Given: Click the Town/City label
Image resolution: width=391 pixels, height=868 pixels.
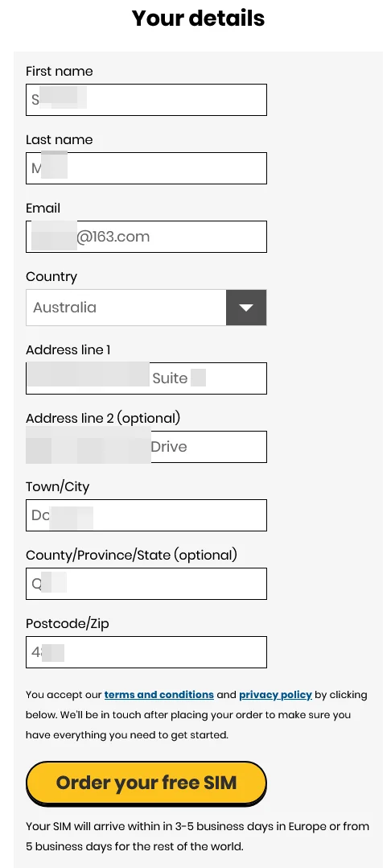Looking at the screenshot, I should [x=57, y=487].
